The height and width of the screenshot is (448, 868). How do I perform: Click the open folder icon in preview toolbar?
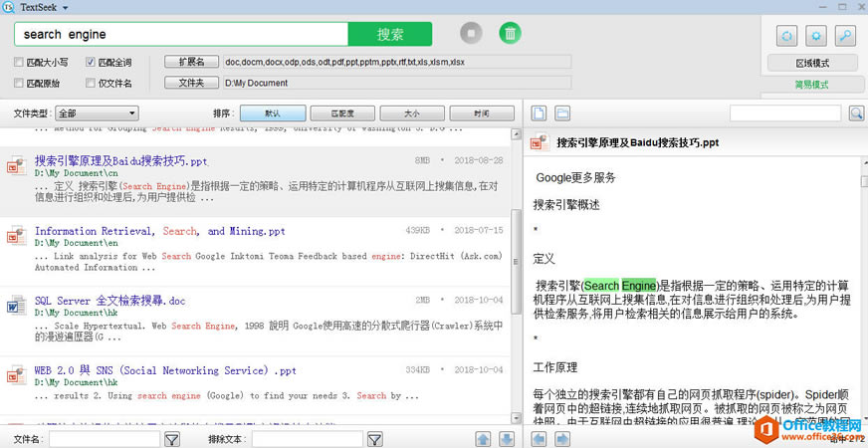coord(562,113)
